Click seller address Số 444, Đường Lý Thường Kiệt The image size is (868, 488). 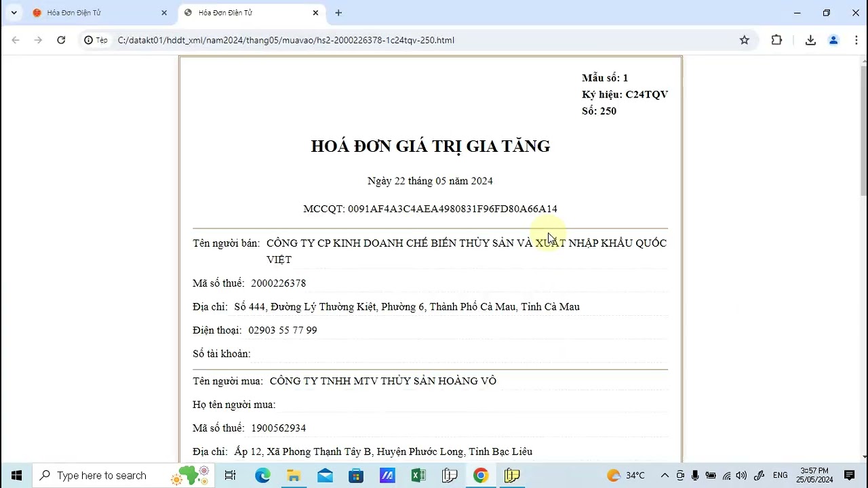(407, 307)
